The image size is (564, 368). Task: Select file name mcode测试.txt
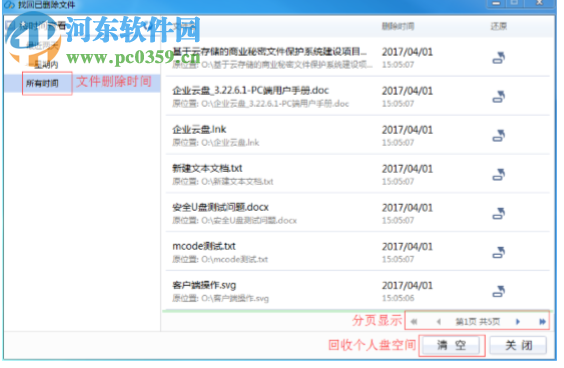(x=204, y=246)
